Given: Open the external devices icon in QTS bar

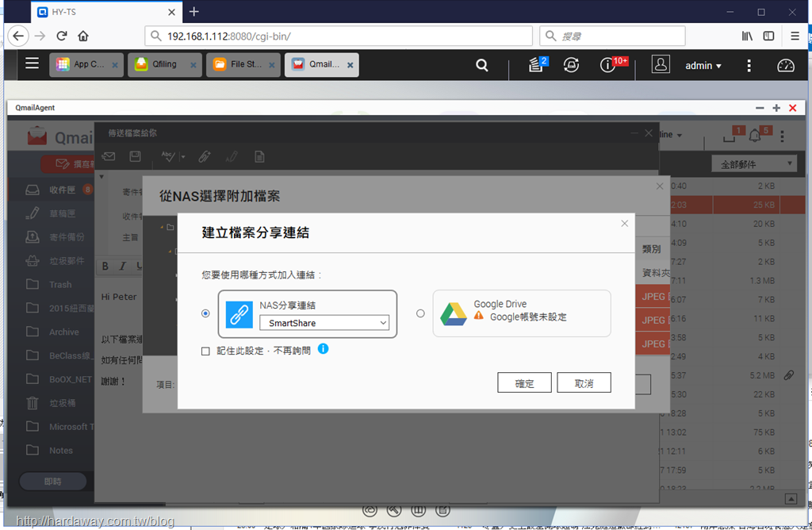Looking at the screenshot, I should click(x=571, y=65).
